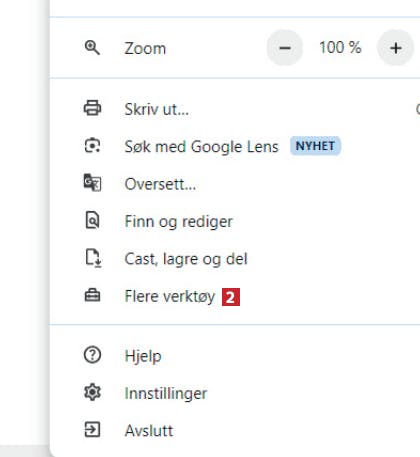Decrease zoom with the minus button

point(285,48)
